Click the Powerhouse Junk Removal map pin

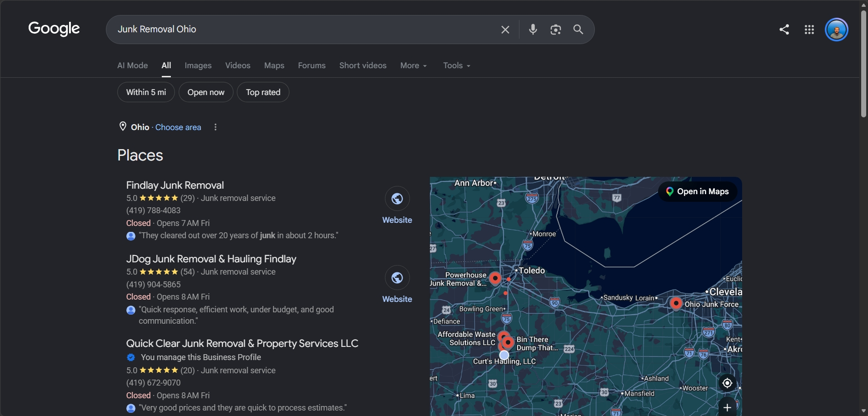pos(495,278)
